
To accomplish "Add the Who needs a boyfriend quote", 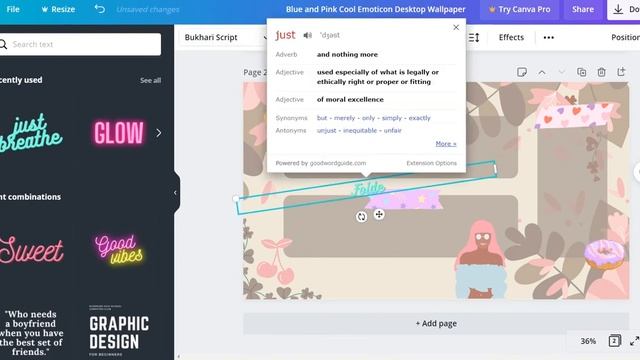I will coord(32,333).
